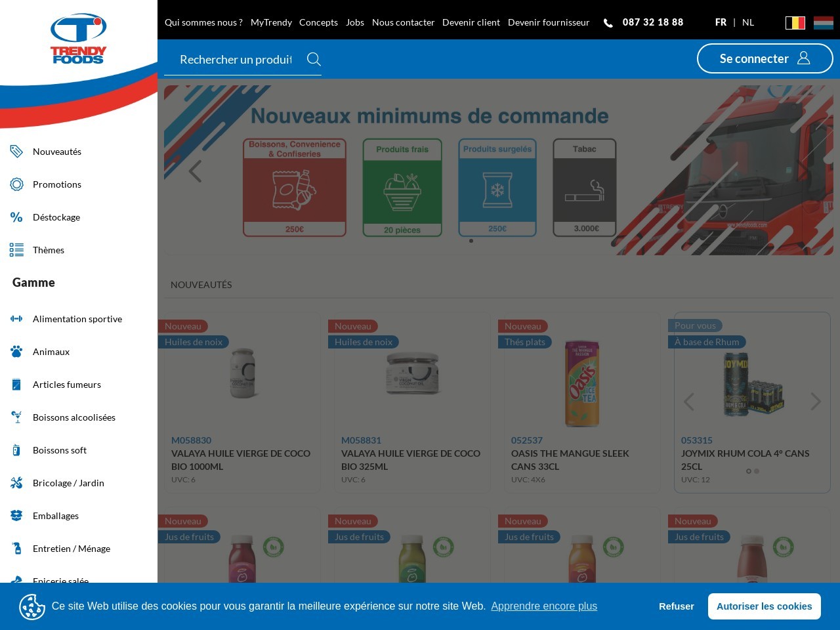This screenshot has width=840, height=630.
Task: Click the search magnifier icon
Action: click(x=314, y=59)
